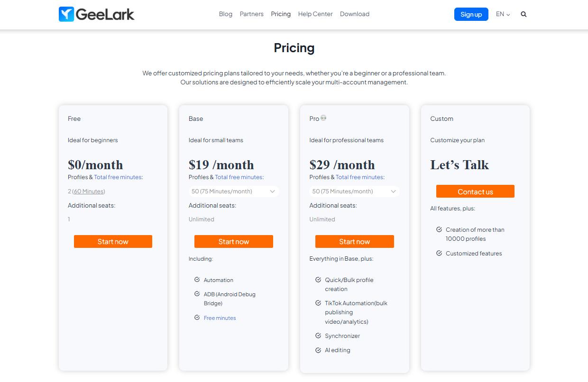
Task: Start now on the Pro plan
Action: (354, 242)
